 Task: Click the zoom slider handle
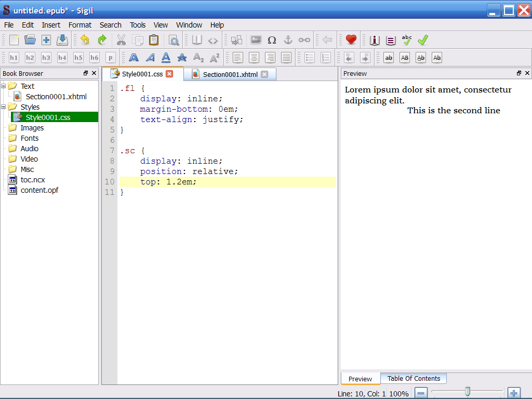[468, 392]
